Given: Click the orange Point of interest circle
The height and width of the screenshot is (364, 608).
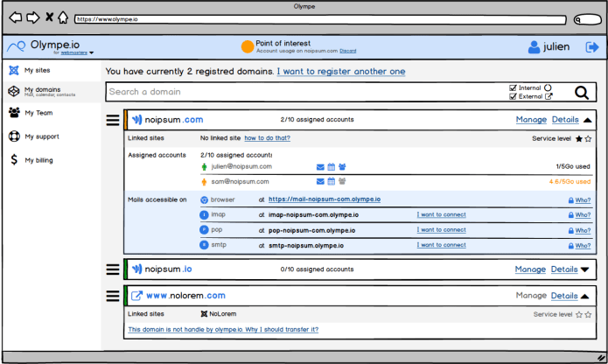Looking at the screenshot, I should pyautogui.click(x=248, y=46).
